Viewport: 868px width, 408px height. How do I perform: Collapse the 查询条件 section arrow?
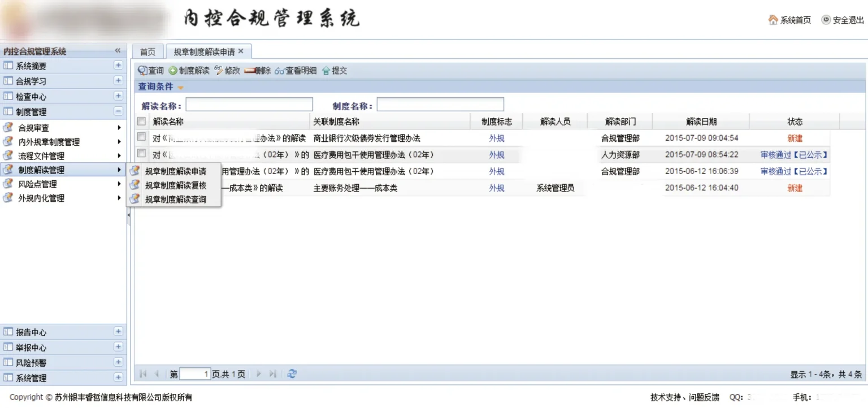(x=181, y=88)
